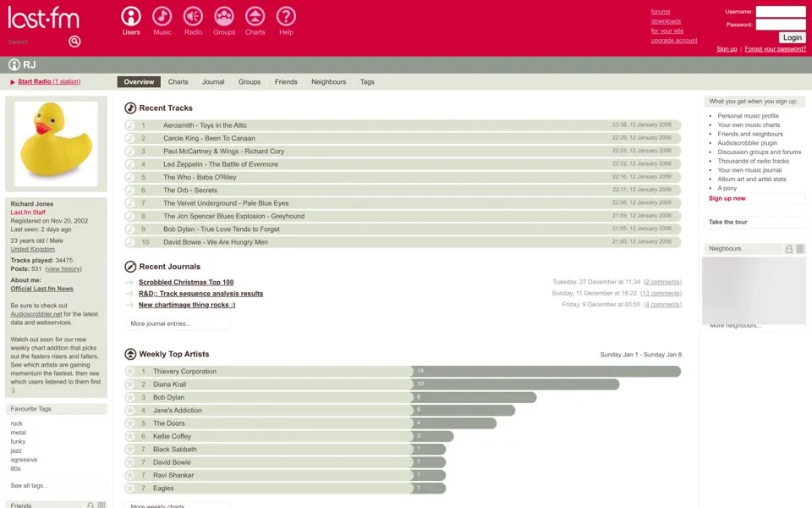
Task: Open the forums link
Action: click(661, 11)
